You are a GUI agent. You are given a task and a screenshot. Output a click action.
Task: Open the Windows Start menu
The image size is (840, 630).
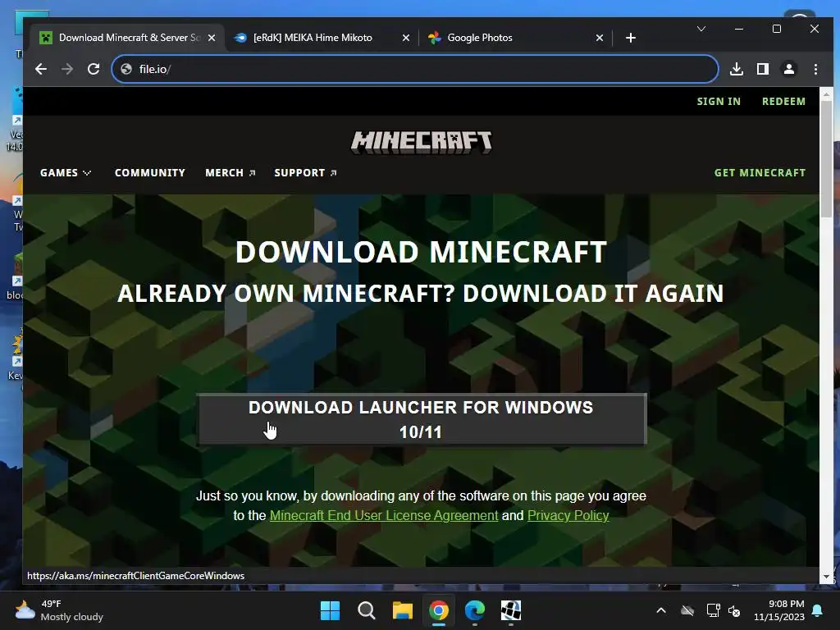330,610
